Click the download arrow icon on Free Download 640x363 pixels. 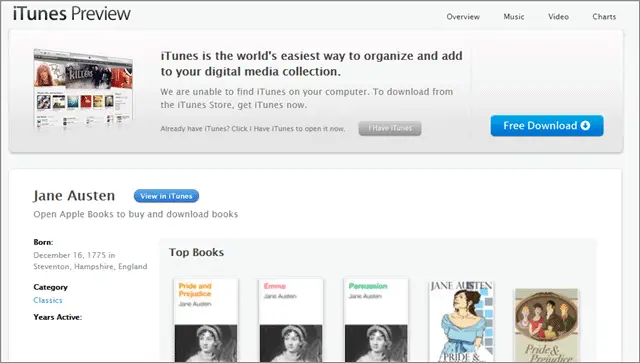click(585, 126)
